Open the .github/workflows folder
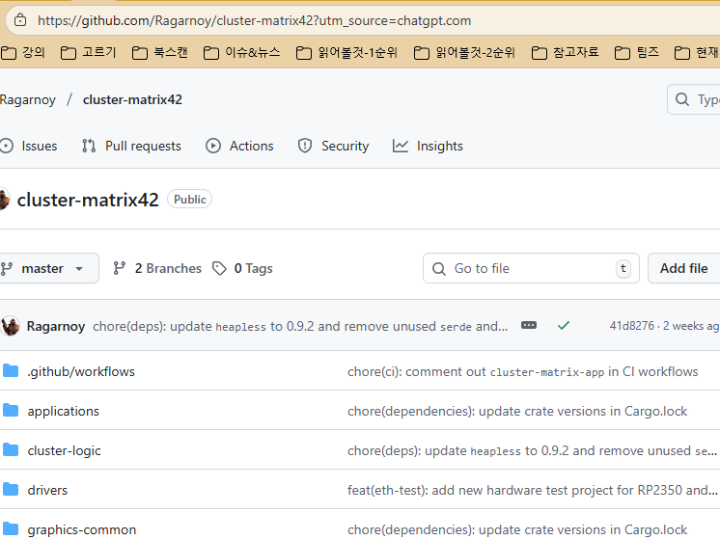 pos(81,371)
